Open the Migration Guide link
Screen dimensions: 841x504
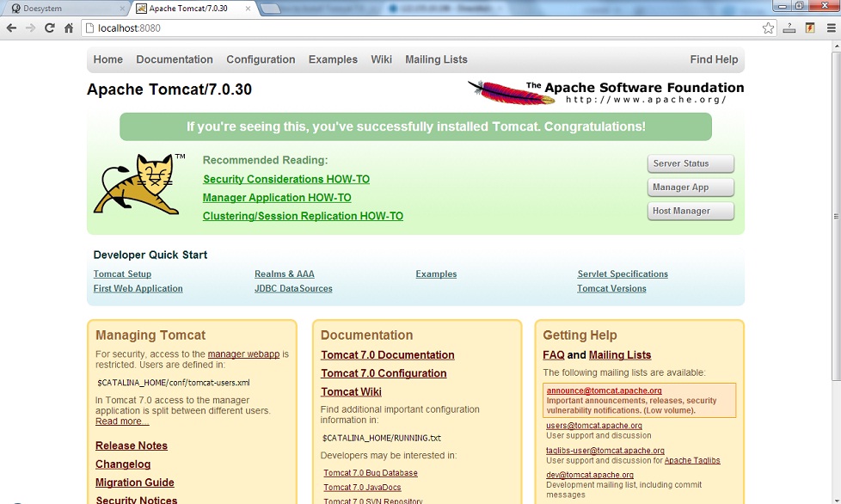135,482
